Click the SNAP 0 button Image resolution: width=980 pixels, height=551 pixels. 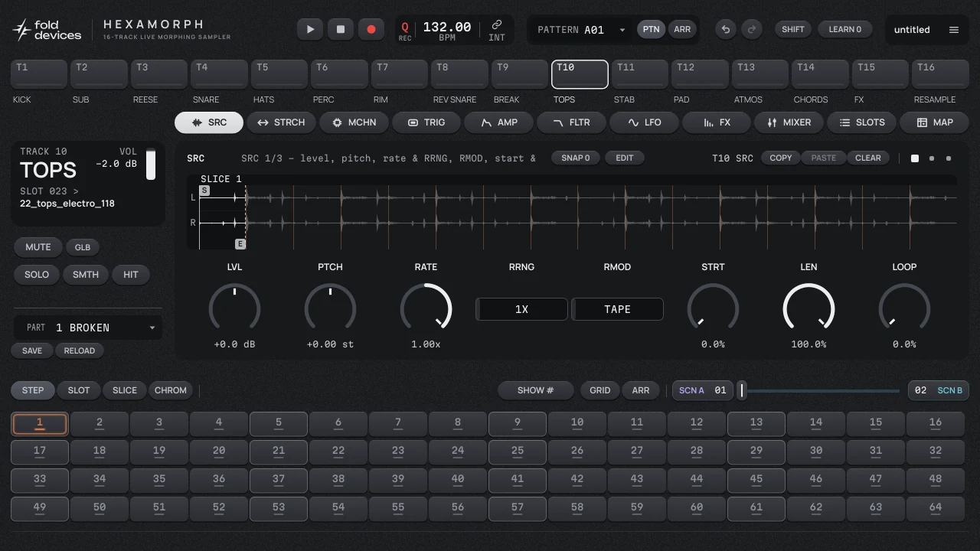[576, 158]
